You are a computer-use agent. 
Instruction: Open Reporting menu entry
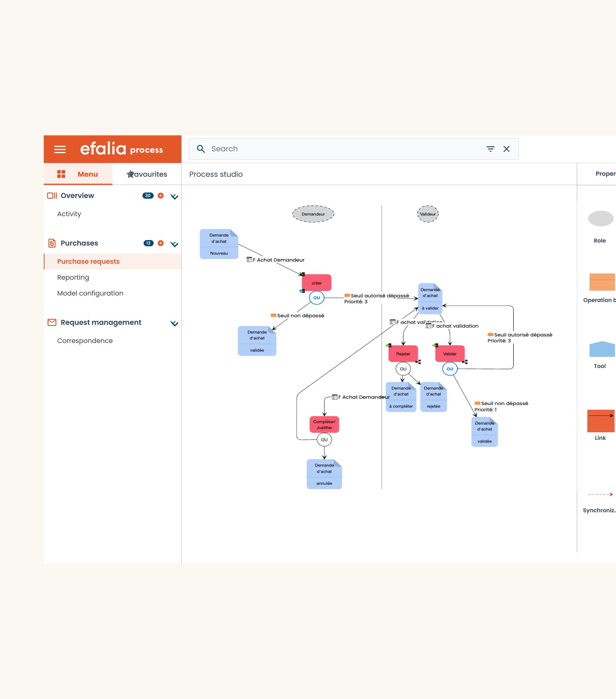[x=73, y=277]
